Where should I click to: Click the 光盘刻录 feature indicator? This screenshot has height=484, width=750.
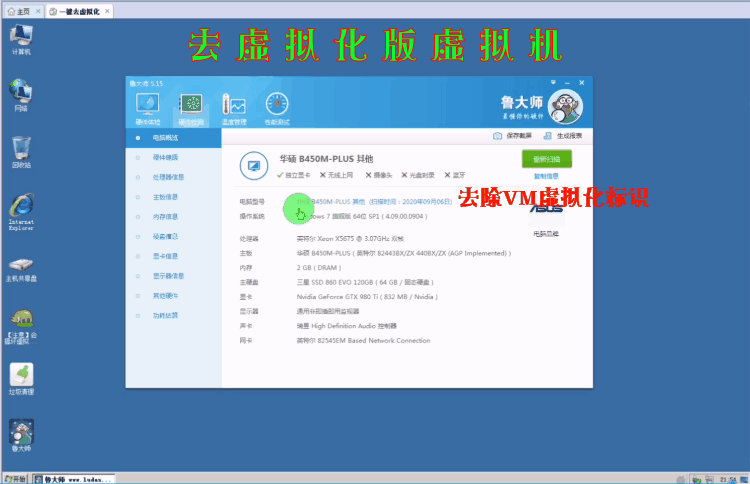418,175
